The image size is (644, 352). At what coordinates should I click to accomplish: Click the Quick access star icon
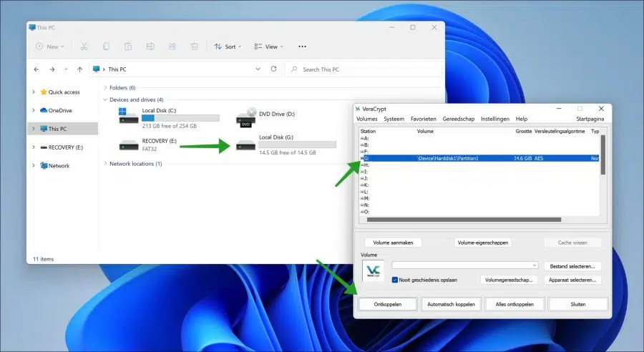click(x=44, y=92)
